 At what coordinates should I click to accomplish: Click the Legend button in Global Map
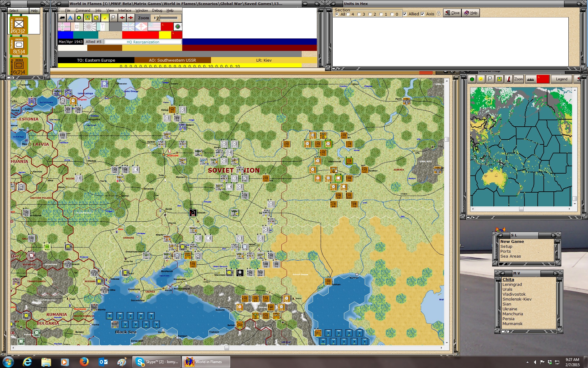[x=561, y=79]
